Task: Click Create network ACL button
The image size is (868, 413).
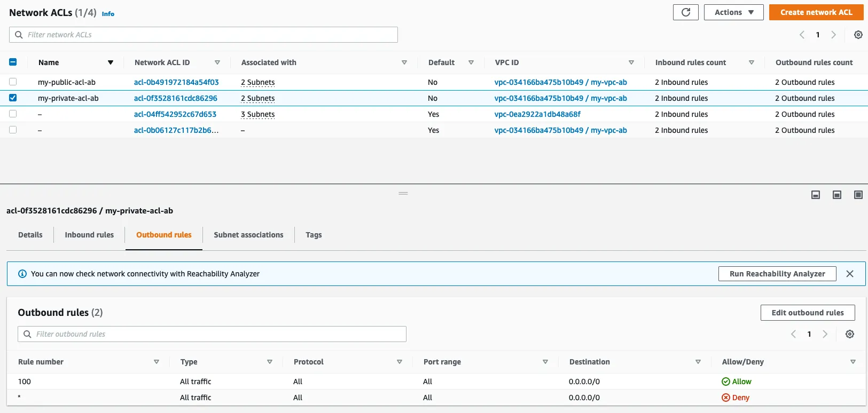Action: pos(816,12)
